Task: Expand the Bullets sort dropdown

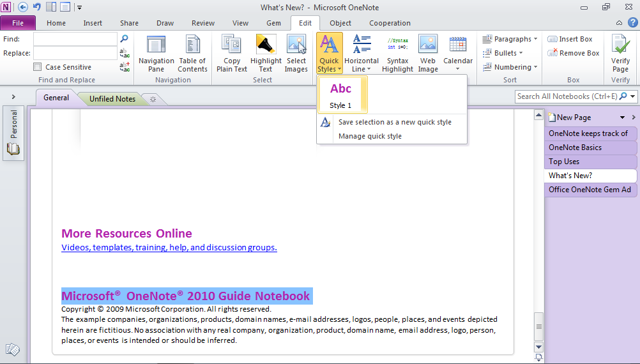Action: (x=503, y=53)
